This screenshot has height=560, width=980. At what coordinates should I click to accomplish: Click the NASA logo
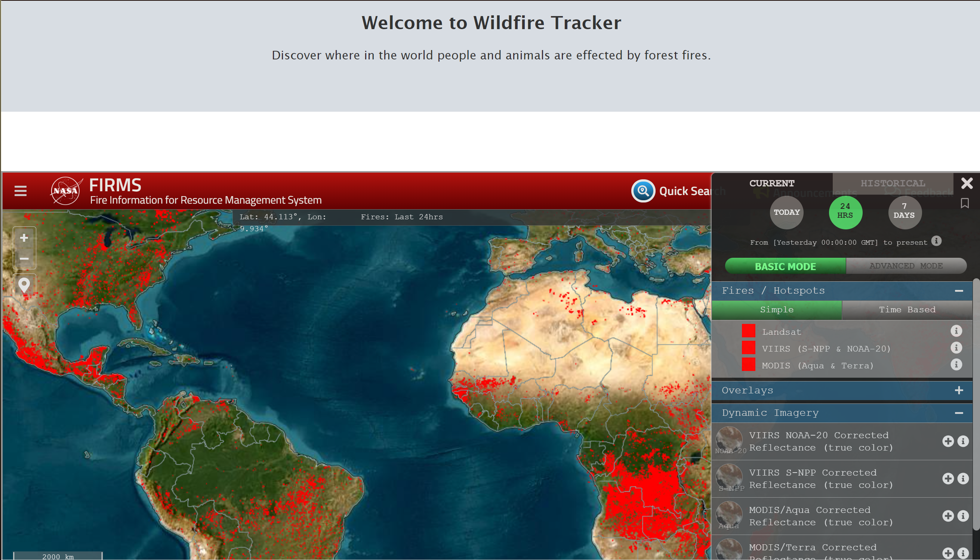(66, 191)
